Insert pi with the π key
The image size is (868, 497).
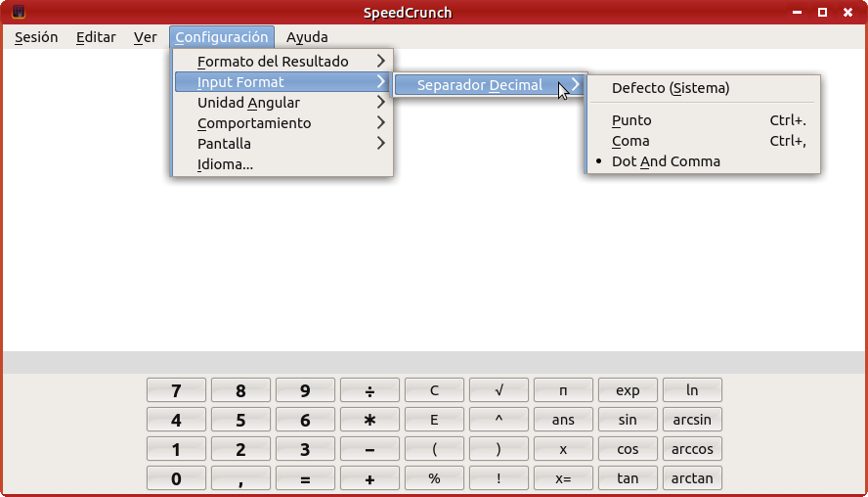(563, 390)
